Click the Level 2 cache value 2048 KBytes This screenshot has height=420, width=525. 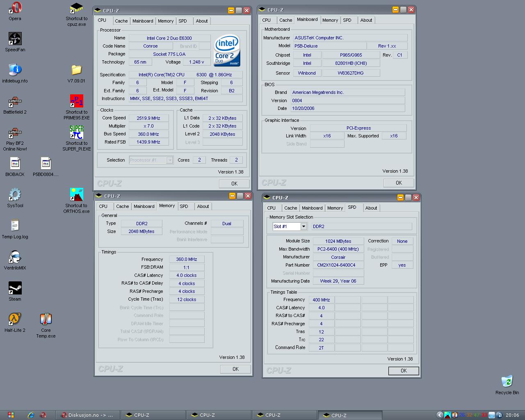tap(222, 134)
